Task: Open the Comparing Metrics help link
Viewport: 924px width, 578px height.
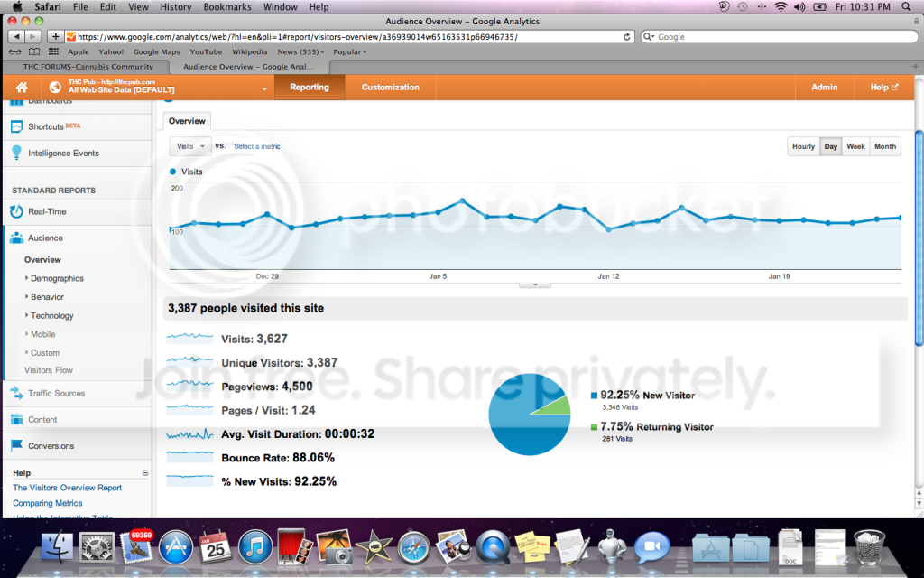Action: (48, 503)
